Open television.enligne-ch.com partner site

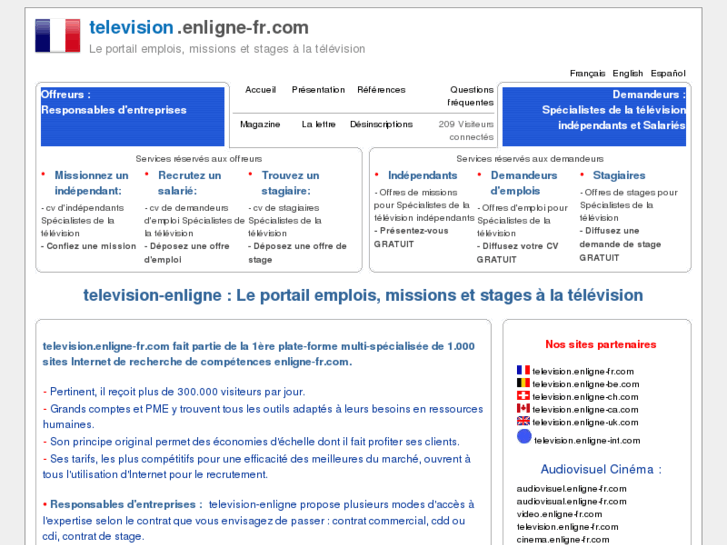point(585,397)
